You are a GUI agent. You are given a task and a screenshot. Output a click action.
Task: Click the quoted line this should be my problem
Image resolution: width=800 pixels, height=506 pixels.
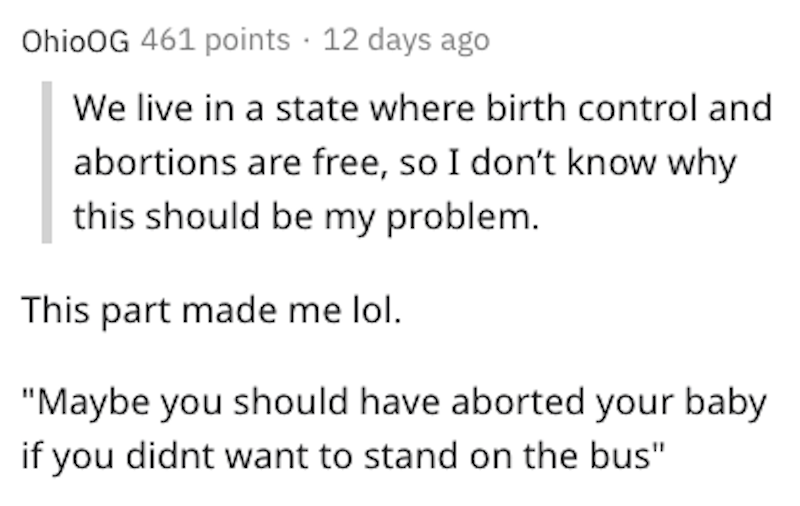[306, 217]
